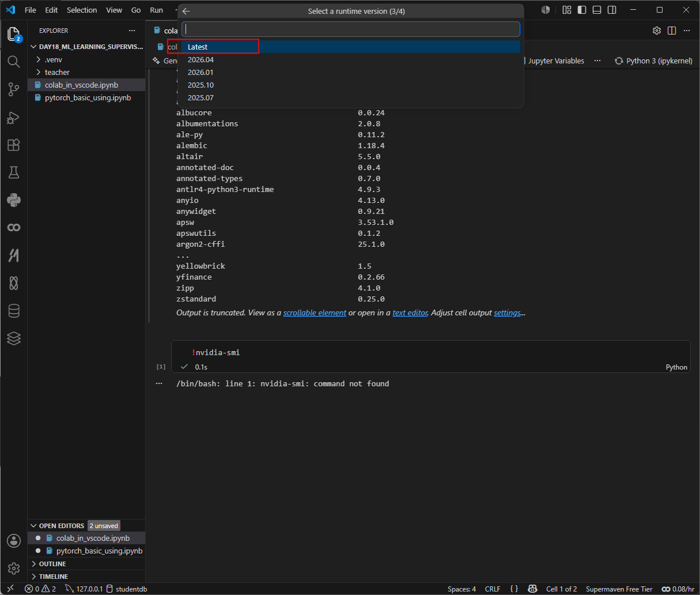The height and width of the screenshot is (595, 700).
Task: Toggle the primary side bar
Action: (582, 10)
